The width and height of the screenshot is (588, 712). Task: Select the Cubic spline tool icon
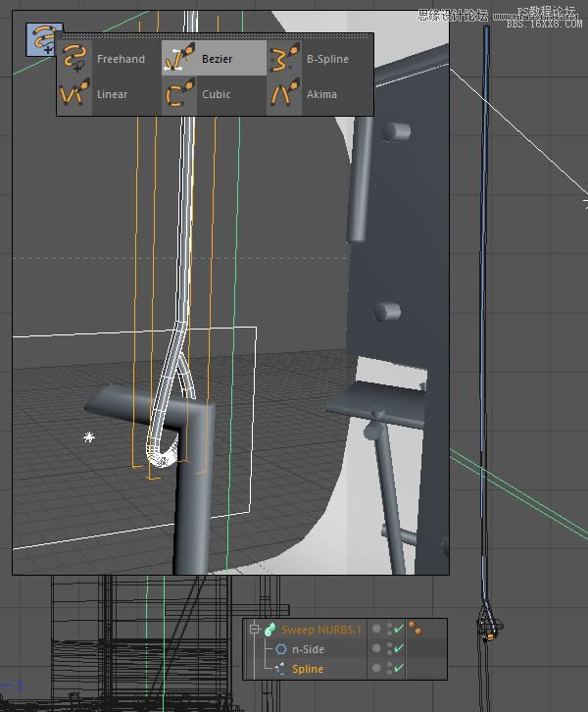tap(179, 93)
